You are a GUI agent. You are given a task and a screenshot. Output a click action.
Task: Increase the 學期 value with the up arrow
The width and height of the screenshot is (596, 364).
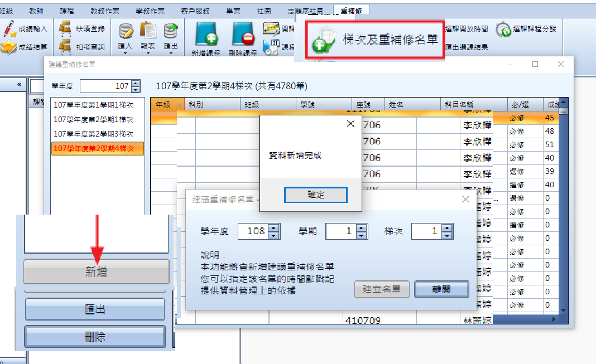(362, 228)
